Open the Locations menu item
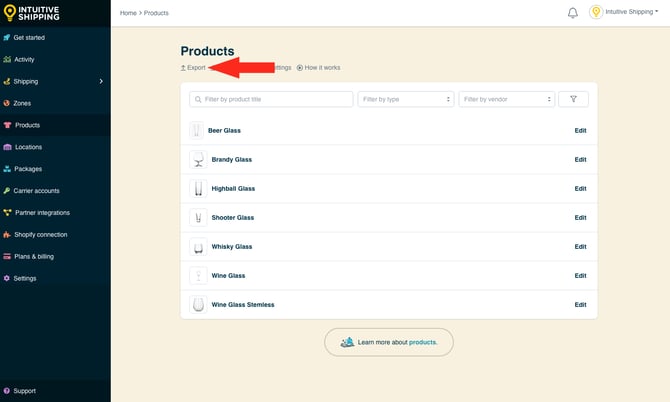Screen dimensions: 670x402 coord(29,147)
